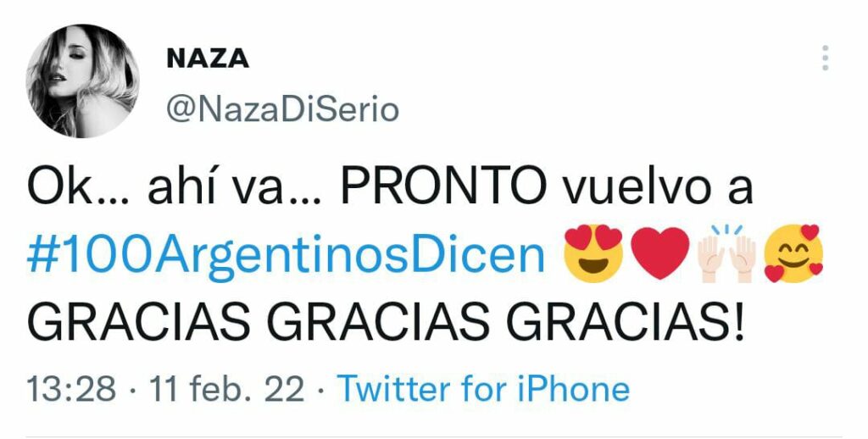Click the final "GRACIAS!" word

(x=625, y=323)
